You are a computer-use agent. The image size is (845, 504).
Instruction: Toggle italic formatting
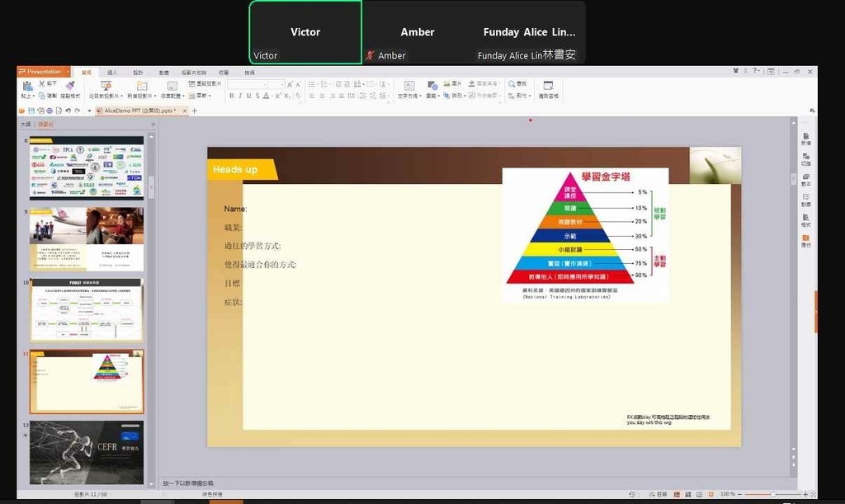pyautogui.click(x=240, y=96)
